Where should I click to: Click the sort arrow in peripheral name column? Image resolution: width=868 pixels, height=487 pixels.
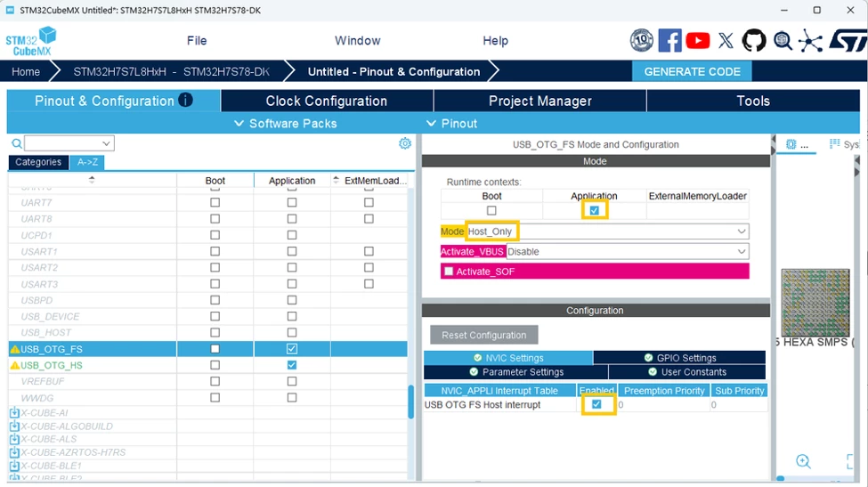point(92,180)
